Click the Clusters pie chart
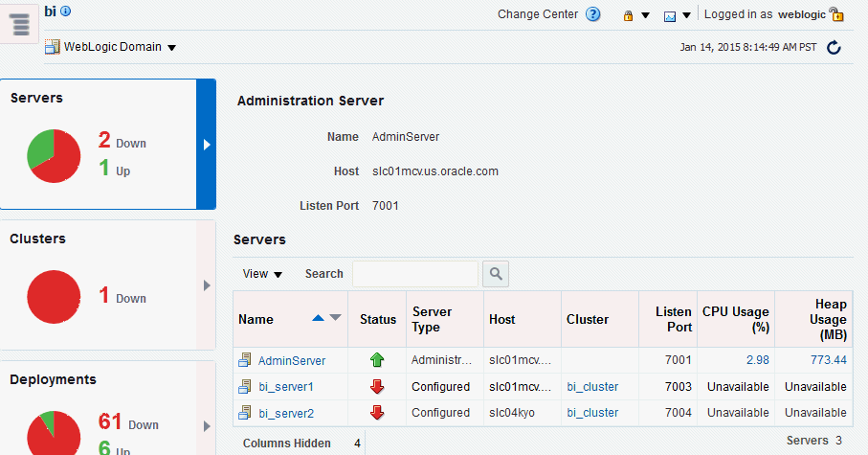868x455 pixels. [x=54, y=297]
